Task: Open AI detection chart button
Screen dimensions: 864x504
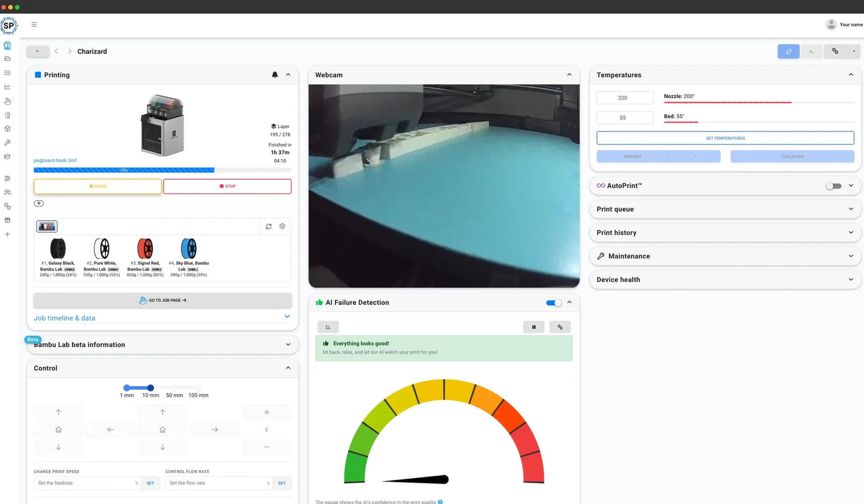Action: [x=328, y=327]
